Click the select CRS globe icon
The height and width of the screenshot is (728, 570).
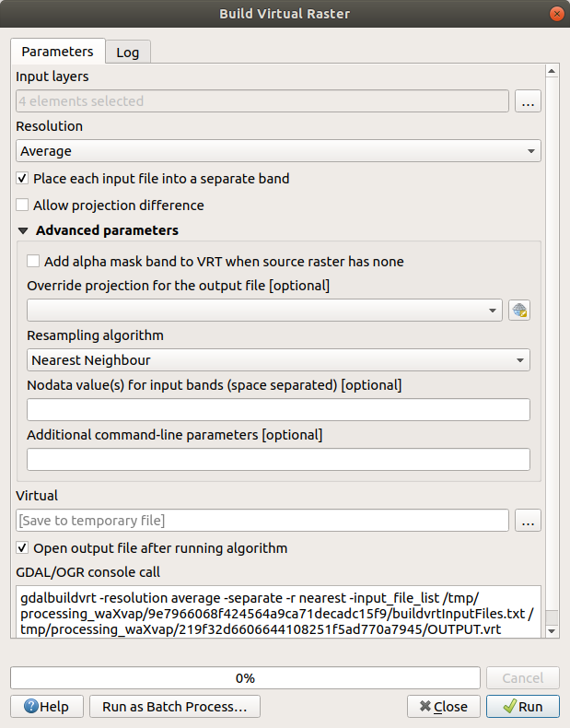coord(520,311)
